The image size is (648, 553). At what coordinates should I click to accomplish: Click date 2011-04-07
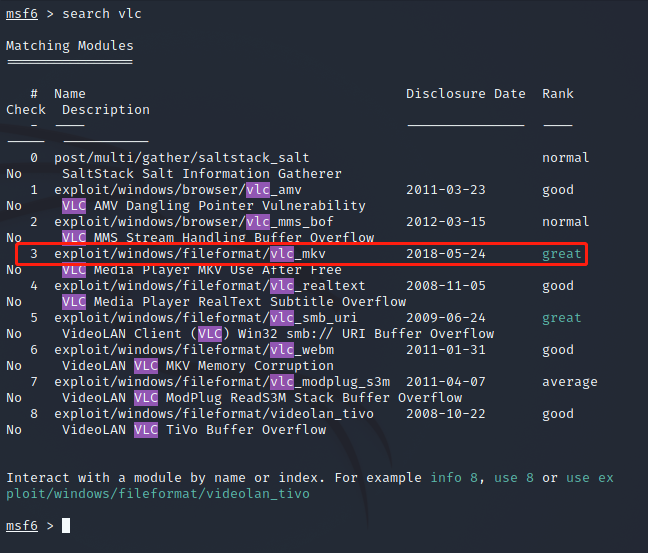tap(446, 382)
